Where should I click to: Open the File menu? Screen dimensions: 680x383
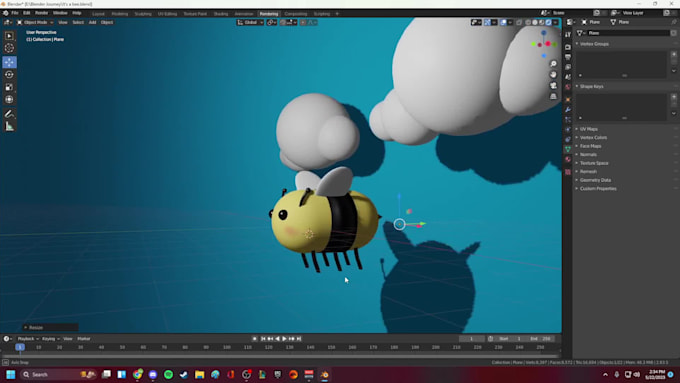[15, 13]
